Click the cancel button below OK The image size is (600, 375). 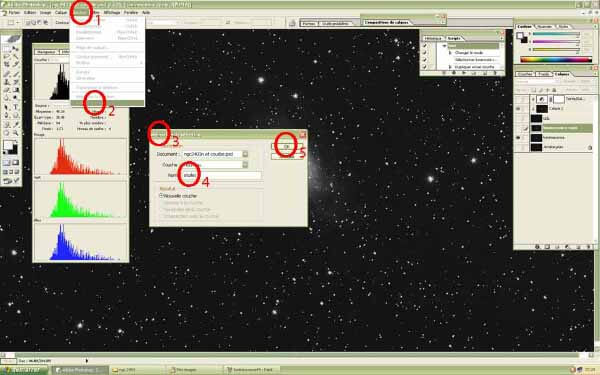tap(287, 156)
